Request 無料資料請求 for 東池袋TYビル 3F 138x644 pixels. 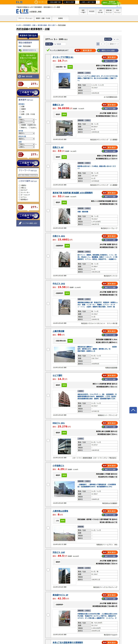pyautogui.click(x=110, y=595)
